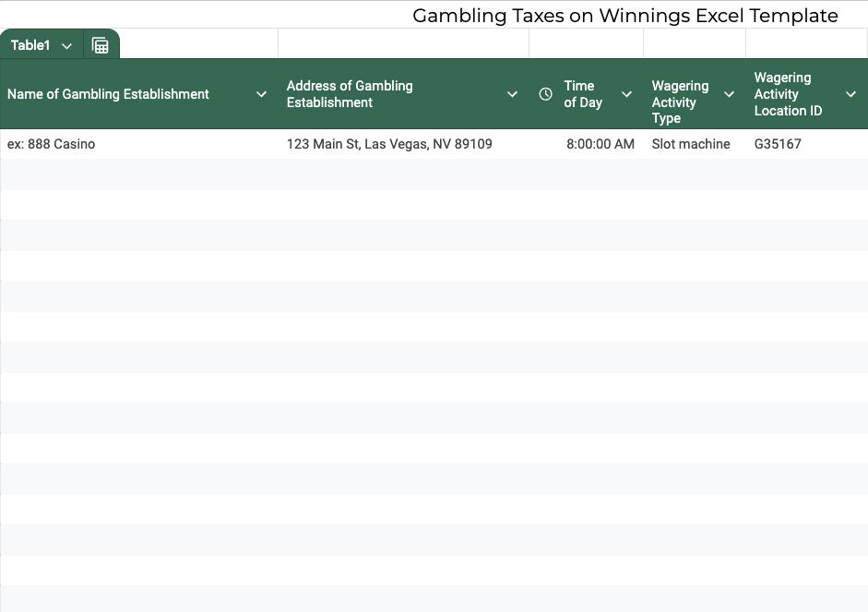
Task: Click the Time of Day header label
Action: point(583,94)
